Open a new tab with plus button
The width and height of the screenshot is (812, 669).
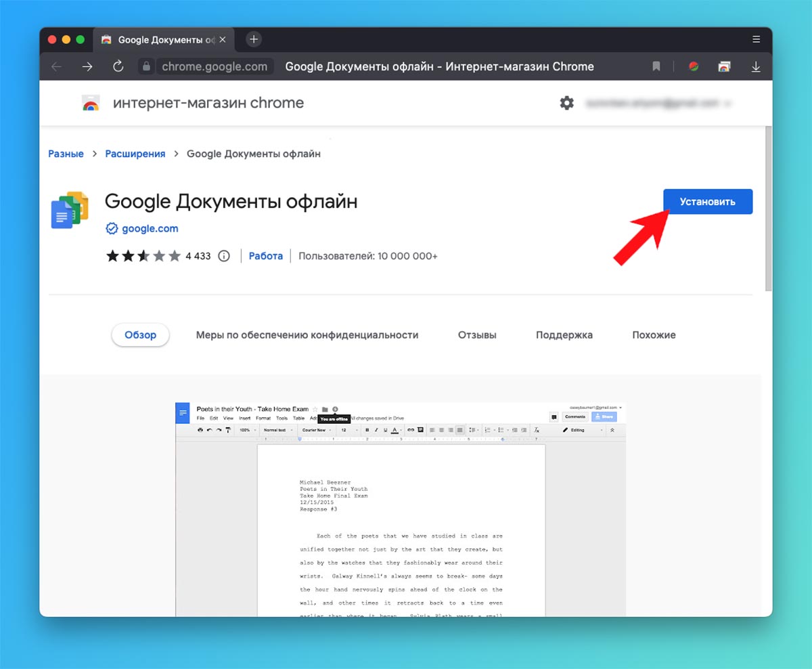point(254,39)
